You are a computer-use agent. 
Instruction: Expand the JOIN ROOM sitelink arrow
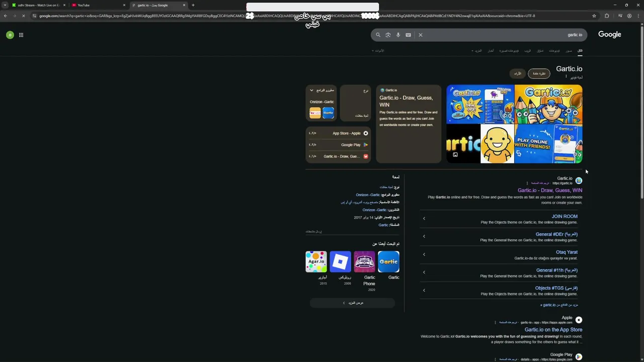pos(424,218)
